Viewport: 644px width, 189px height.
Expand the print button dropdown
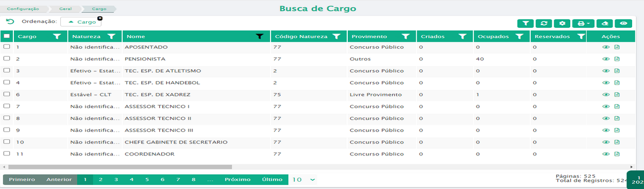(583, 23)
